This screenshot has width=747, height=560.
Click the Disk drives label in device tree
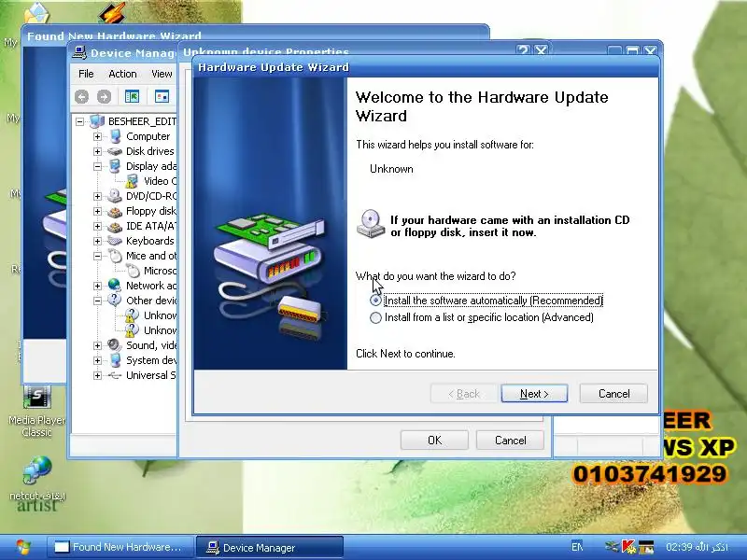point(150,151)
